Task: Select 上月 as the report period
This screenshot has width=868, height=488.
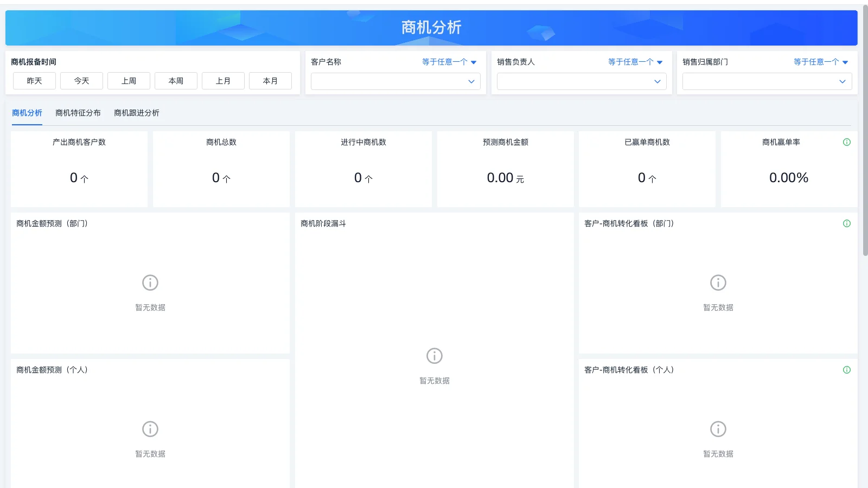Action: coord(223,80)
